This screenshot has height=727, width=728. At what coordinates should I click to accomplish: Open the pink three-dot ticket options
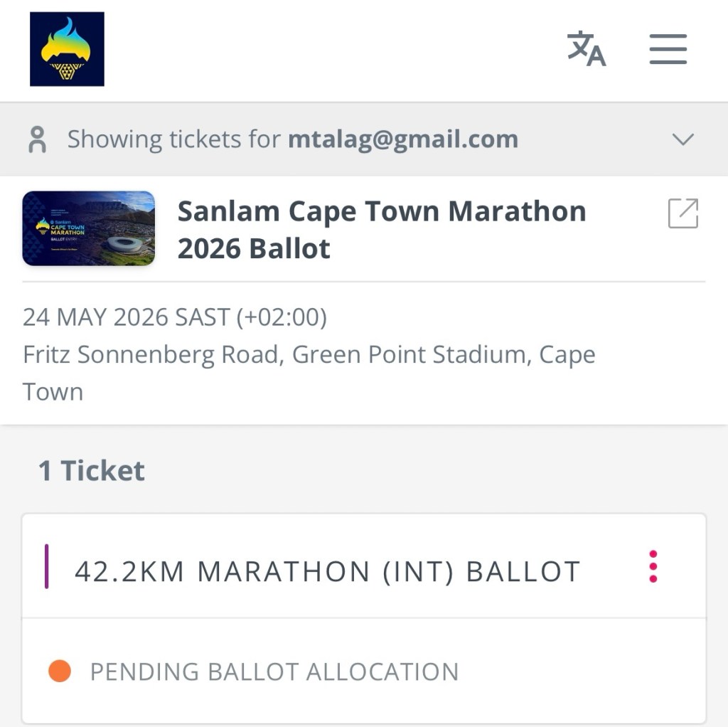tap(653, 567)
